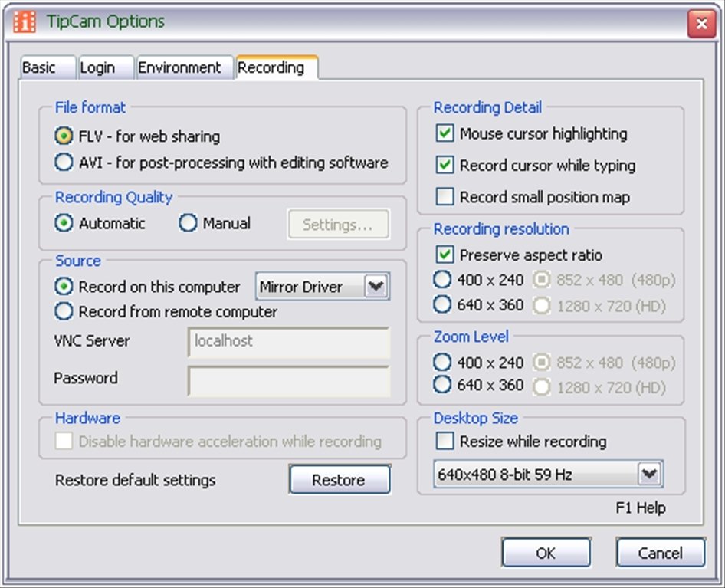Click the disabled Settings... button
This screenshot has height=588, width=725.
[x=338, y=225]
